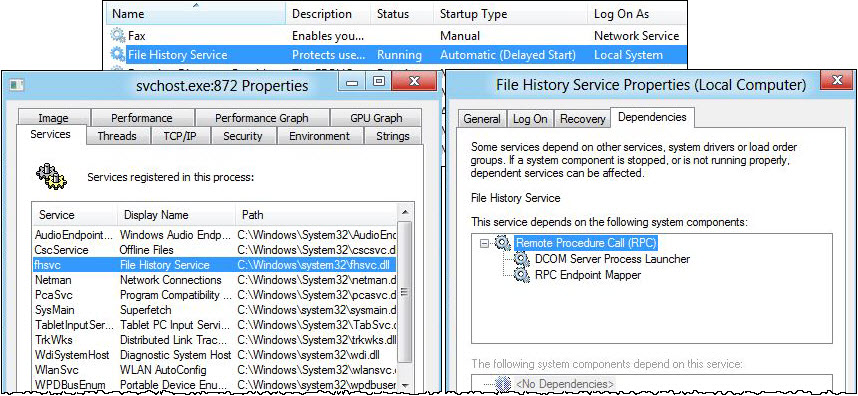This screenshot has height=396, width=858.
Task: Sort services by the Name column header
Action: pos(196,14)
